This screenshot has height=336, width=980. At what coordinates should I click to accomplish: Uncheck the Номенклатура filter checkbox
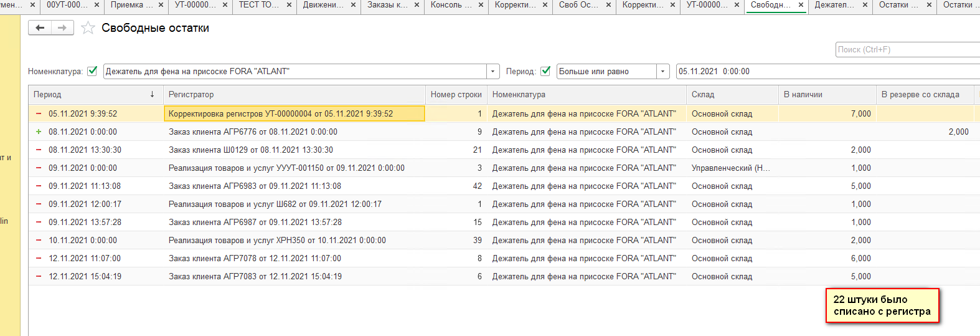(92, 71)
